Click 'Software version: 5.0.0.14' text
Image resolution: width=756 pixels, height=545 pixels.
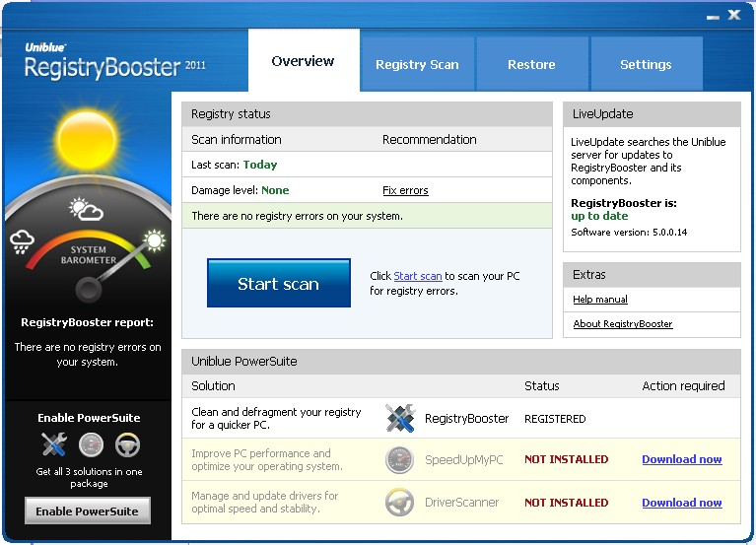click(629, 233)
